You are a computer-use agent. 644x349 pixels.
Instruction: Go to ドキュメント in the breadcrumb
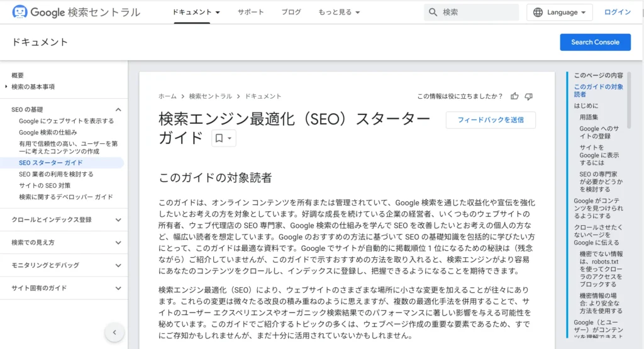point(264,96)
